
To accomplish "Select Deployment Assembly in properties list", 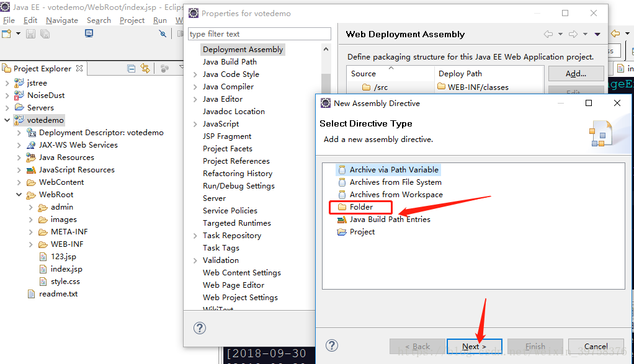I will click(243, 49).
